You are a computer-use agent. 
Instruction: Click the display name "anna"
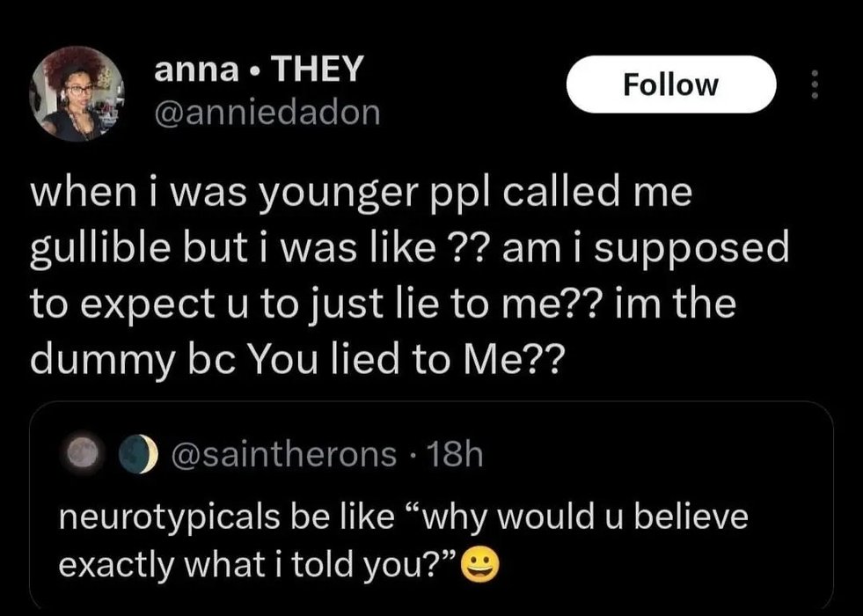tap(190, 71)
